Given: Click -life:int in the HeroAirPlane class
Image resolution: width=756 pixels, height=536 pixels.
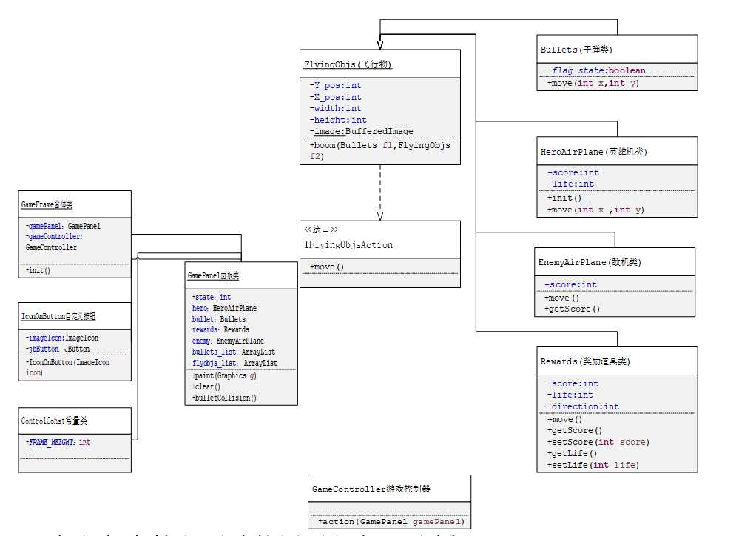Looking at the screenshot, I should (570, 184).
